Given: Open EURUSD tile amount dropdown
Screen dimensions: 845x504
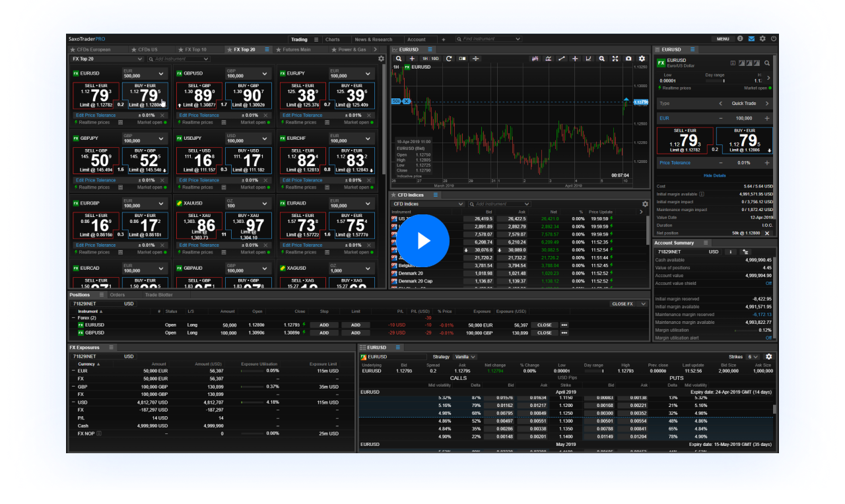Looking at the screenshot, I should coord(144,73).
